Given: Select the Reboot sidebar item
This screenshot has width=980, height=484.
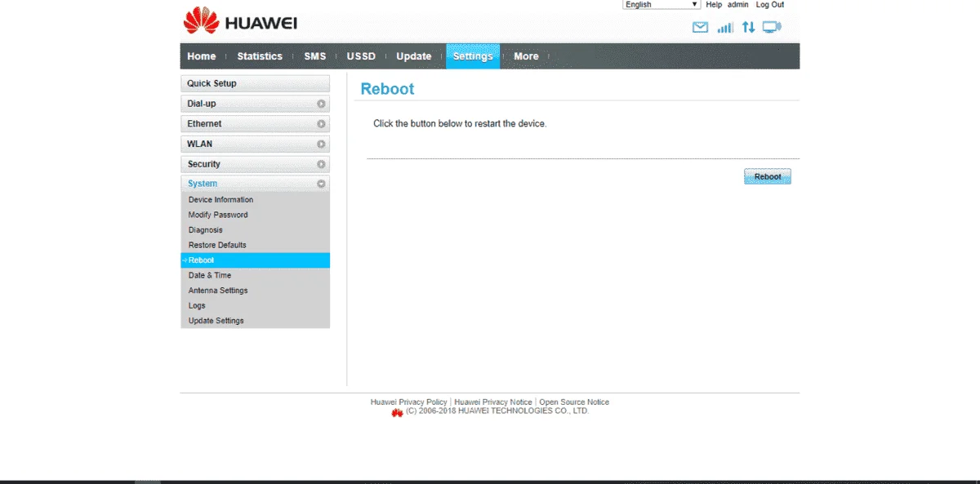Looking at the screenshot, I should (x=255, y=260).
